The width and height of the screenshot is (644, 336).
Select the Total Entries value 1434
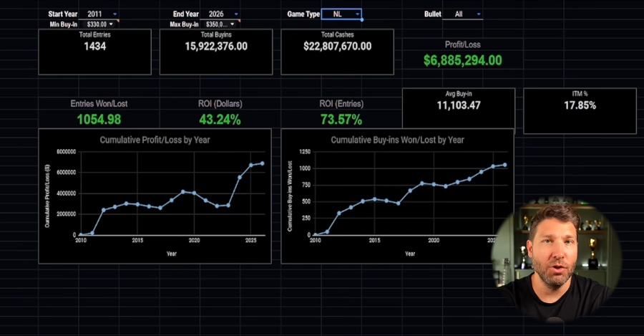pyautogui.click(x=95, y=46)
